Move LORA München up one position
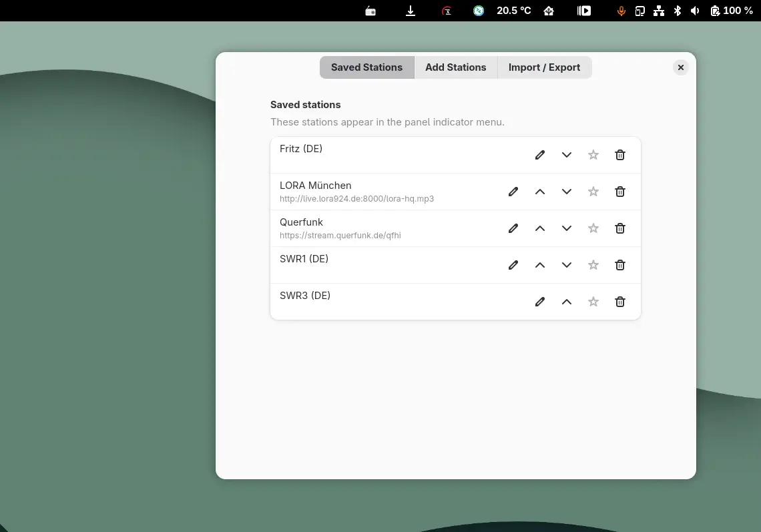Viewport: 761px width, 532px height. point(540,192)
